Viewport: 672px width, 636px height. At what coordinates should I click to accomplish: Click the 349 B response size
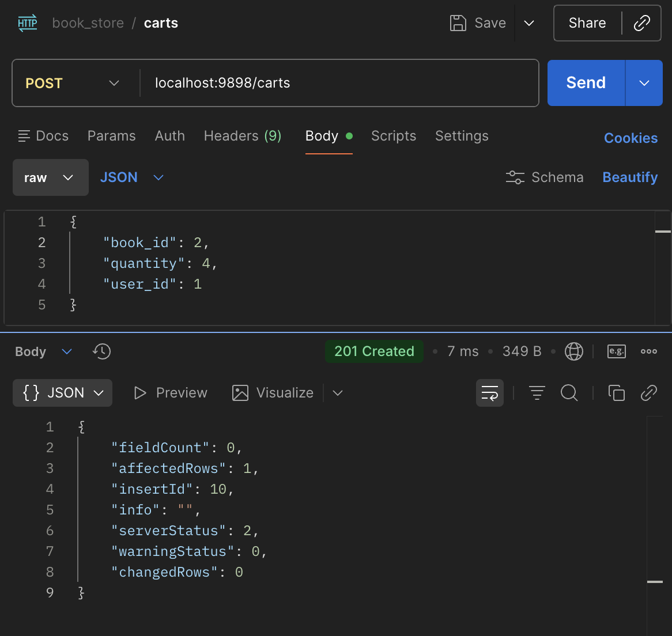[x=522, y=351]
